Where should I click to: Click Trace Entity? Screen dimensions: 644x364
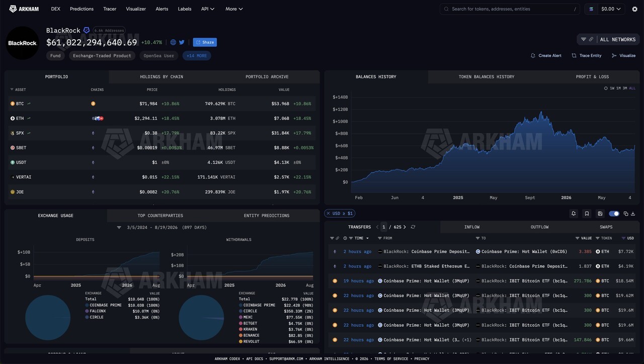(587, 55)
